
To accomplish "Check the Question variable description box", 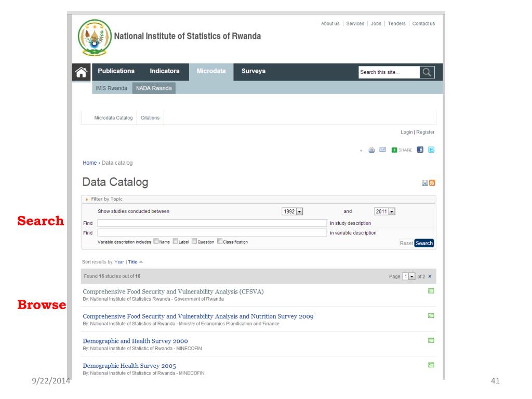I will 194,241.
